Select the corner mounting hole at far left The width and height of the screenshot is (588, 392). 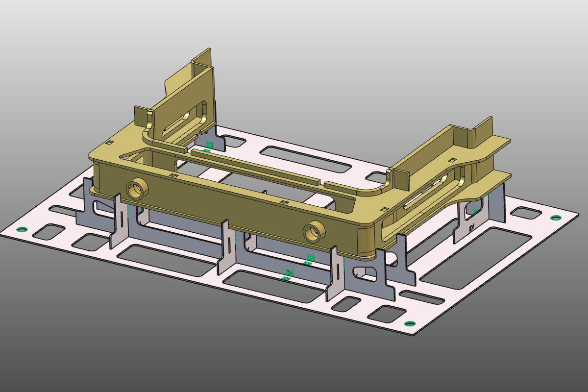click(22, 228)
